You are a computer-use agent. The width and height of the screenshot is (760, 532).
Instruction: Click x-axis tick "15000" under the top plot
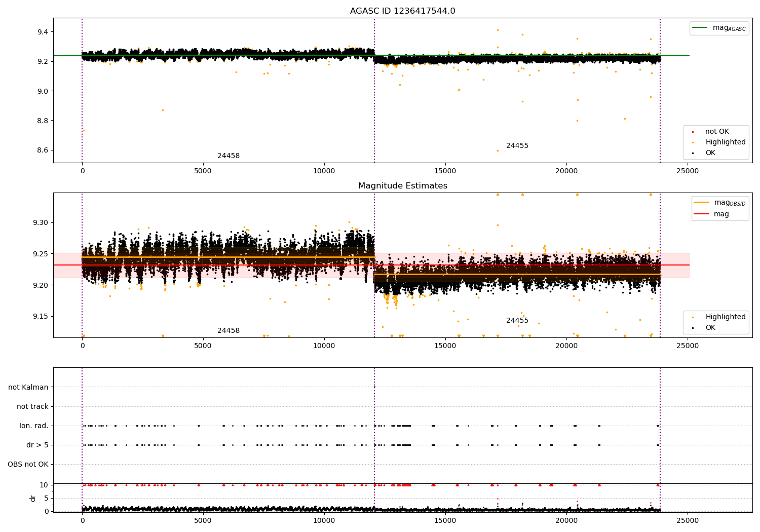click(x=445, y=171)
